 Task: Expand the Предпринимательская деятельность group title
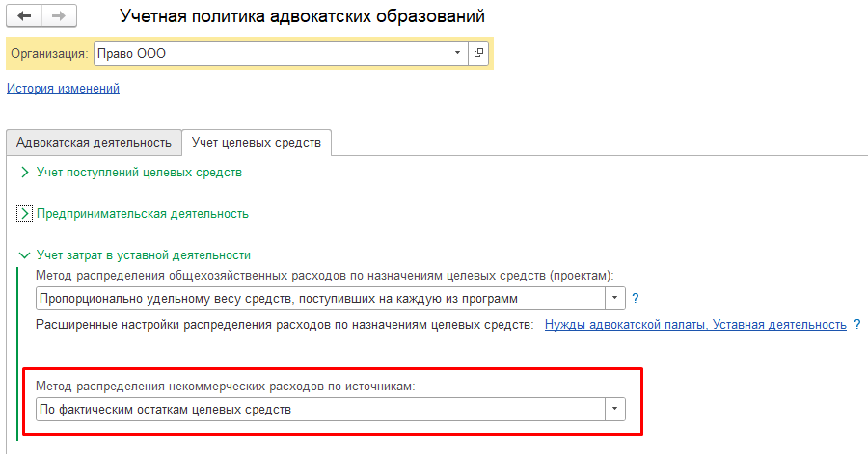point(142,214)
